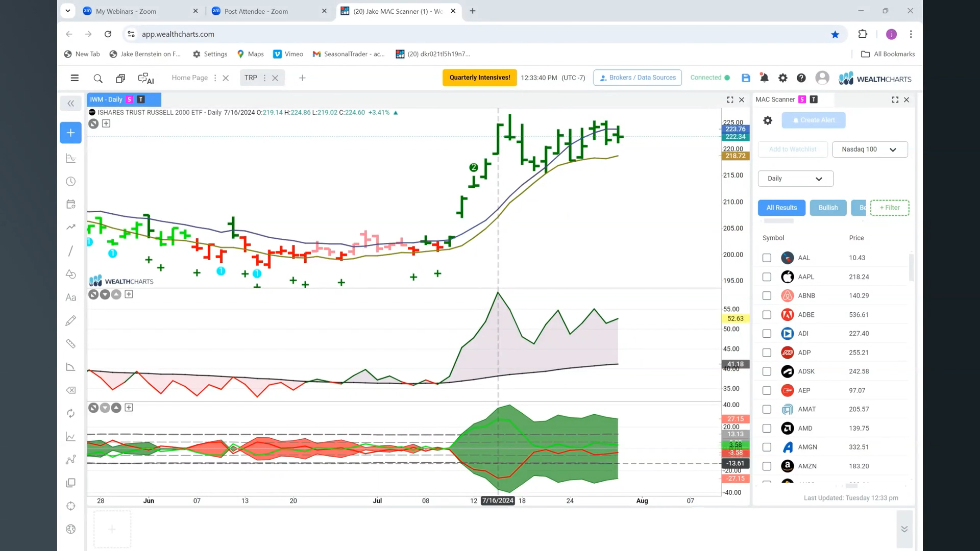980x551 pixels.
Task: Open Chrome three-dot menu
Action: [911, 34]
